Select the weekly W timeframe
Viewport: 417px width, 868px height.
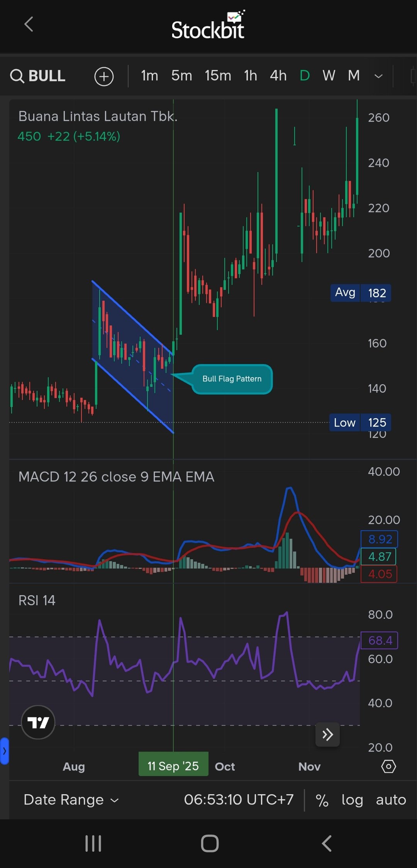point(329,76)
